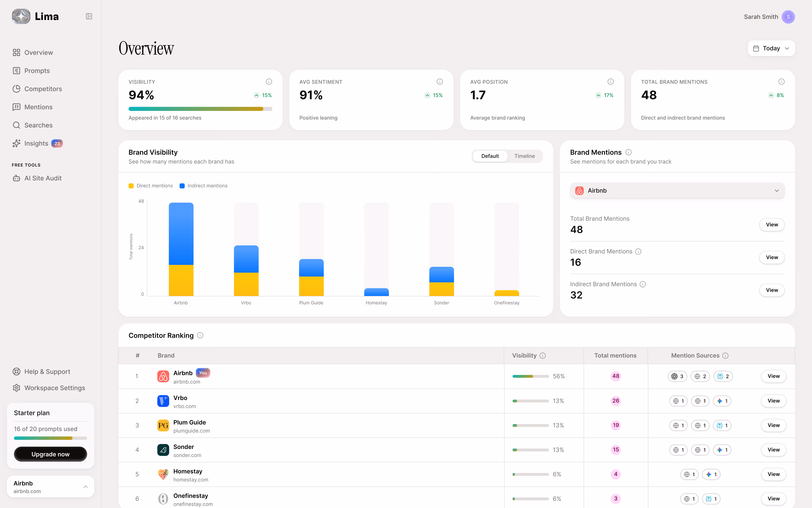Click info icon beside Brand Mentions heading
The image size is (812, 508).
tap(628, 152)
